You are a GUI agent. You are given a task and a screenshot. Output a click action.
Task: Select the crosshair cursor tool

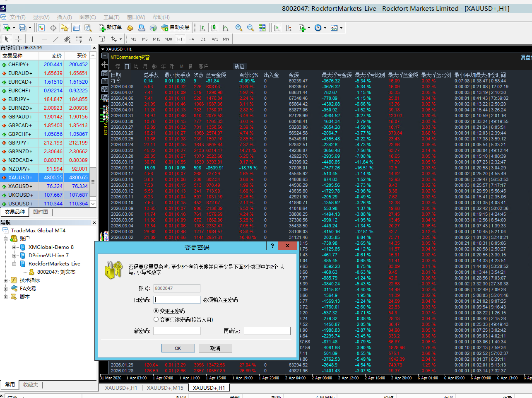18,39
